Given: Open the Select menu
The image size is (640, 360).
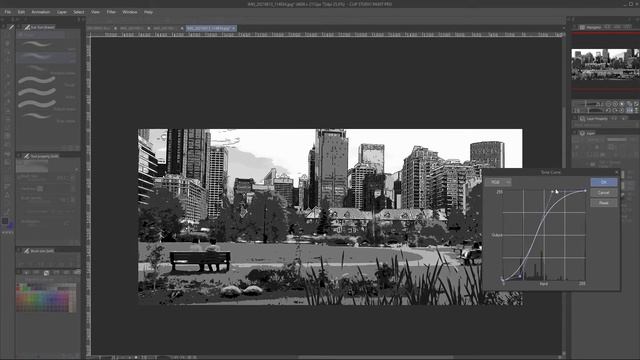Looking at the screenshot, I should tap(79, 12).
